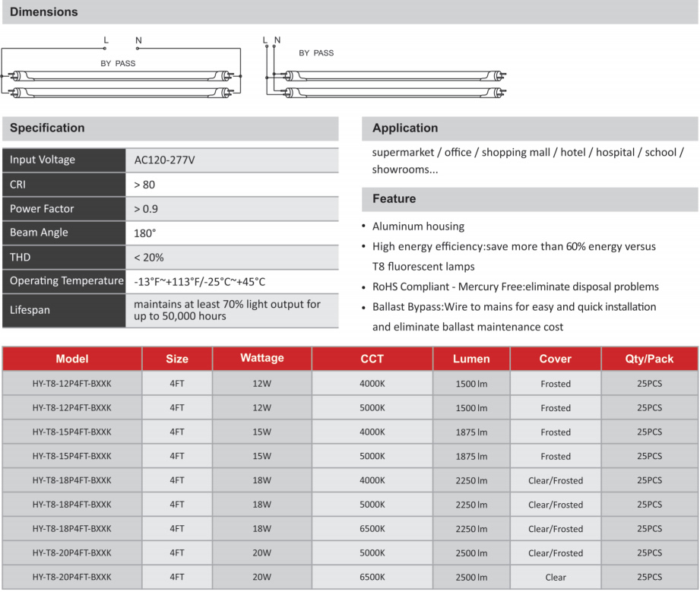Select model cell of 20W 5000K row
700x592 pixels.
[x=72, y=552]
